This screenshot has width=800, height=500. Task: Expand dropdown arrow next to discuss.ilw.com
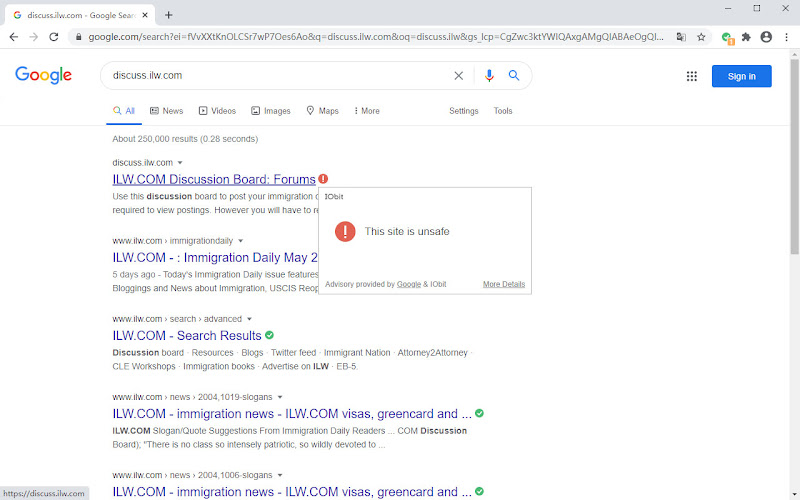click(x=180, y=163)
